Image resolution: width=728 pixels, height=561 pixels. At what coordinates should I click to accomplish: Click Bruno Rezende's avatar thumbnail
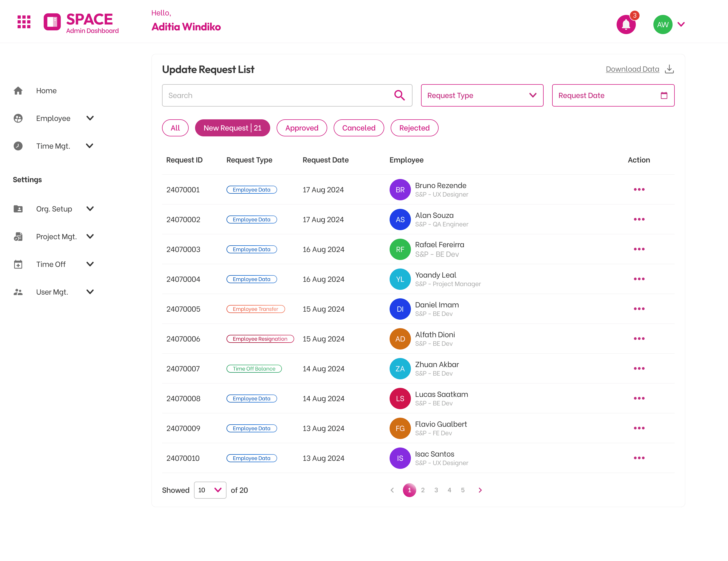(400, 189)
